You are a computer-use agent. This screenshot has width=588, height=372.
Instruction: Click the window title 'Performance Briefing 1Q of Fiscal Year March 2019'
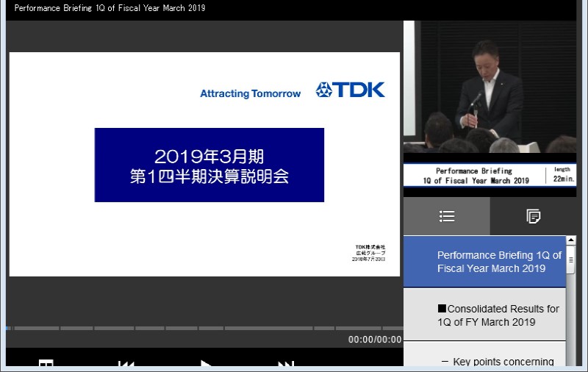pos(110,8)
